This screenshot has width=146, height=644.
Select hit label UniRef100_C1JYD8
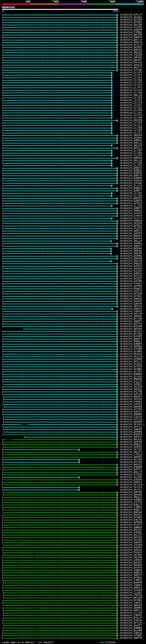[131, 80]
